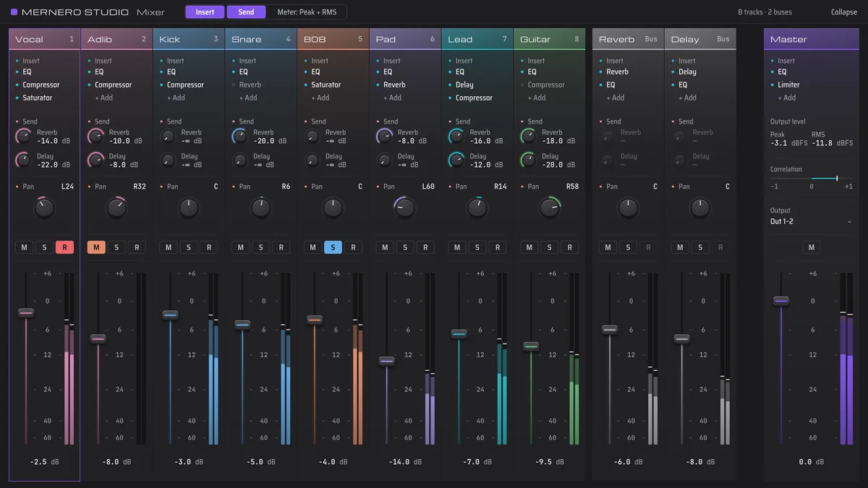Screen dimensions: 868x488
Task: Open the Vocal Saturator insert
Action: coord(37,98)
